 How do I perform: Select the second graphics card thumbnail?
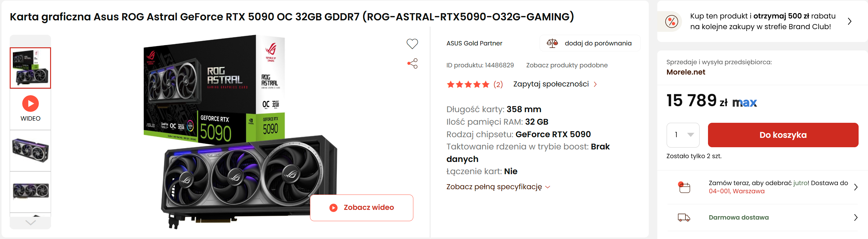pos(30,150)
